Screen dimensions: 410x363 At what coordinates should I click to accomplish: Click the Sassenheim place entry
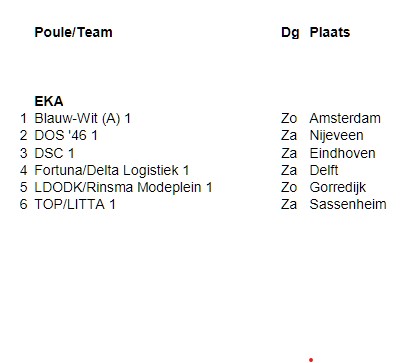(348, 204)
